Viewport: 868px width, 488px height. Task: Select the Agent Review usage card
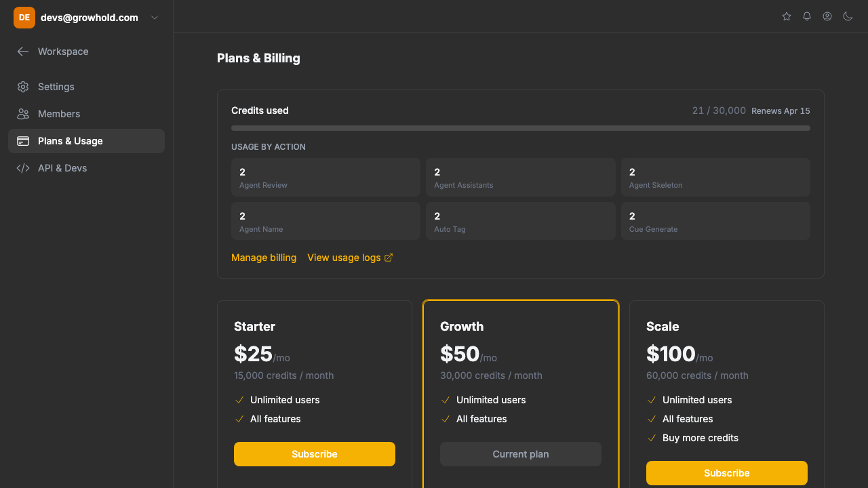click(325, 177)
